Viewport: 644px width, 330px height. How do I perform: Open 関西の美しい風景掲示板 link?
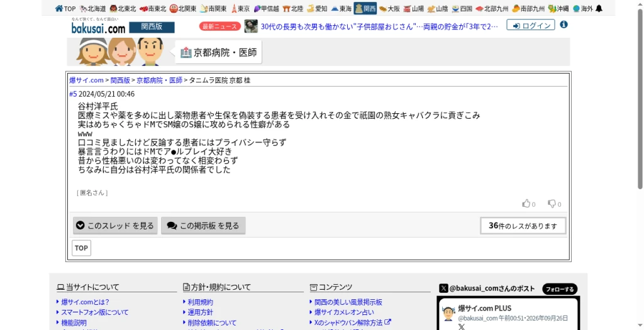(x=348, y=302)
